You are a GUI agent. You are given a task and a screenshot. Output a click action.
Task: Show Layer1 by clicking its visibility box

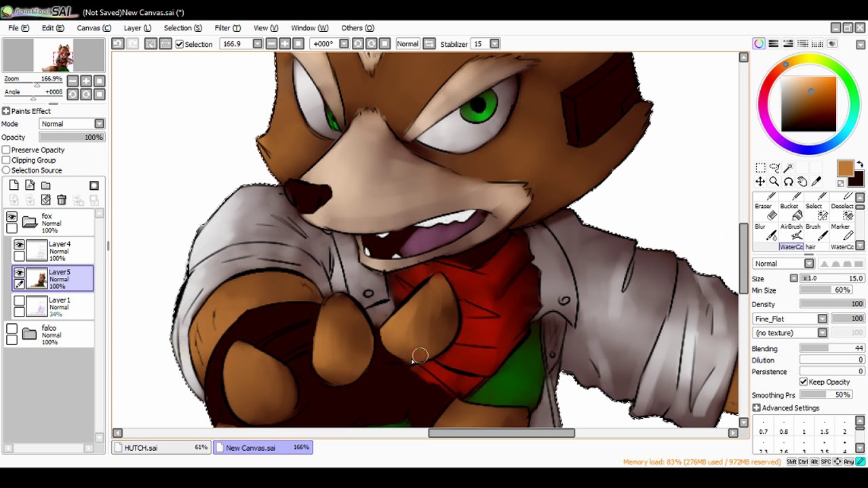click(x=19, y=301)
